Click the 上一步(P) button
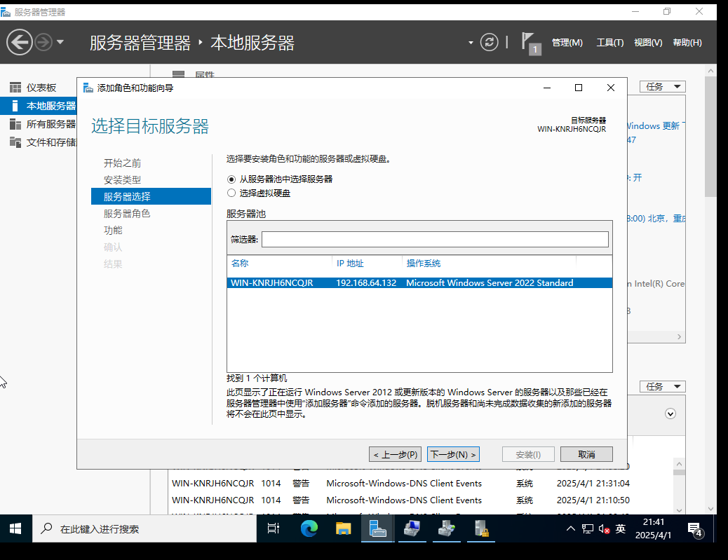 396,454
